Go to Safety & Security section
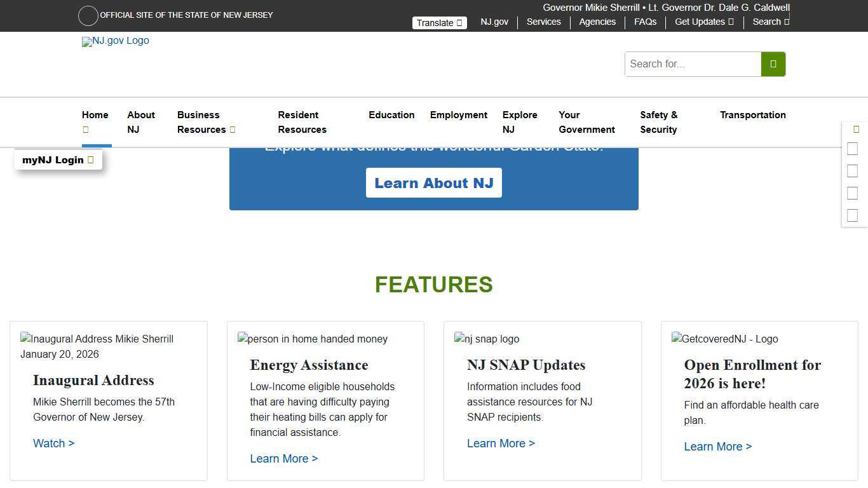Viewport: 868px width, 488px height. coord(658,122)
